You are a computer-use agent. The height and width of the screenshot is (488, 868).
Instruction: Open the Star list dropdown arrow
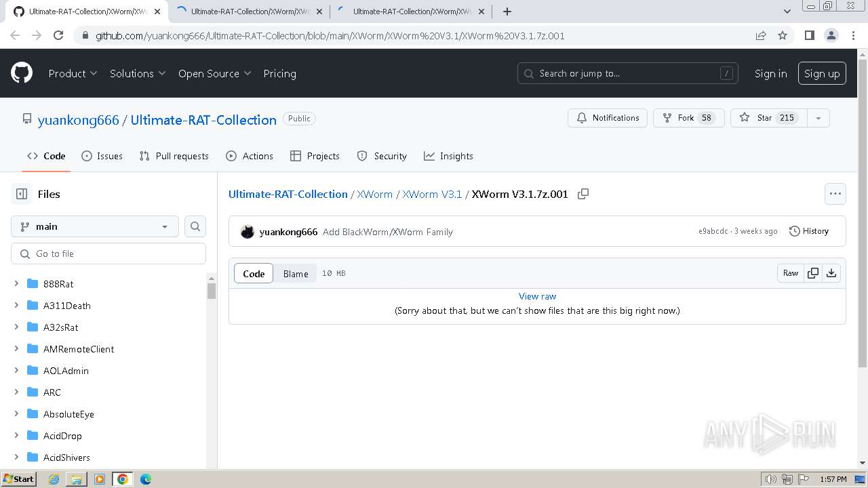click(818, 118)
